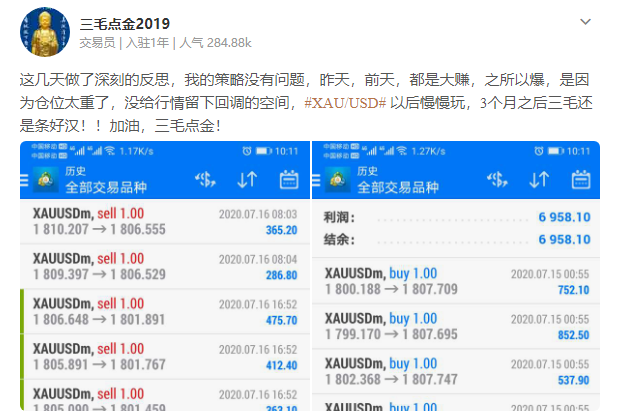Tap the currency symbol filter icon, right screenshot

[x=497, y=180]
